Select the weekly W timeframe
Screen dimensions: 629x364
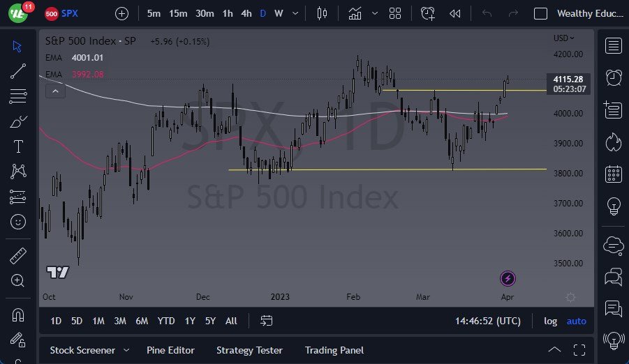(x=279, y=14)
